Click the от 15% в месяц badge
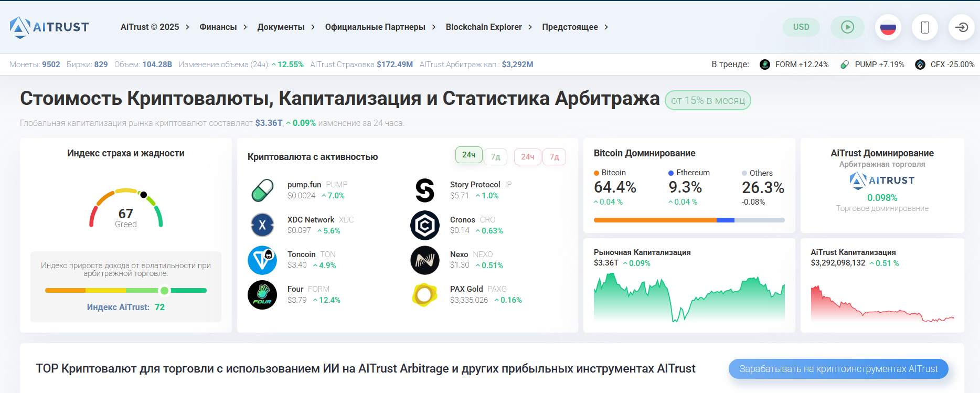This screenshot has height=393, width=980. (708, 101)
